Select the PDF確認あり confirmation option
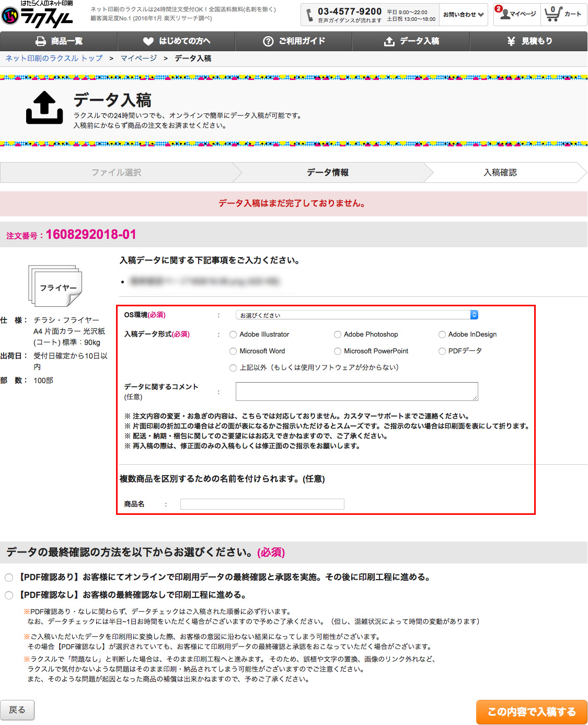This screenshot has width=588, height=725. (9, 578)
